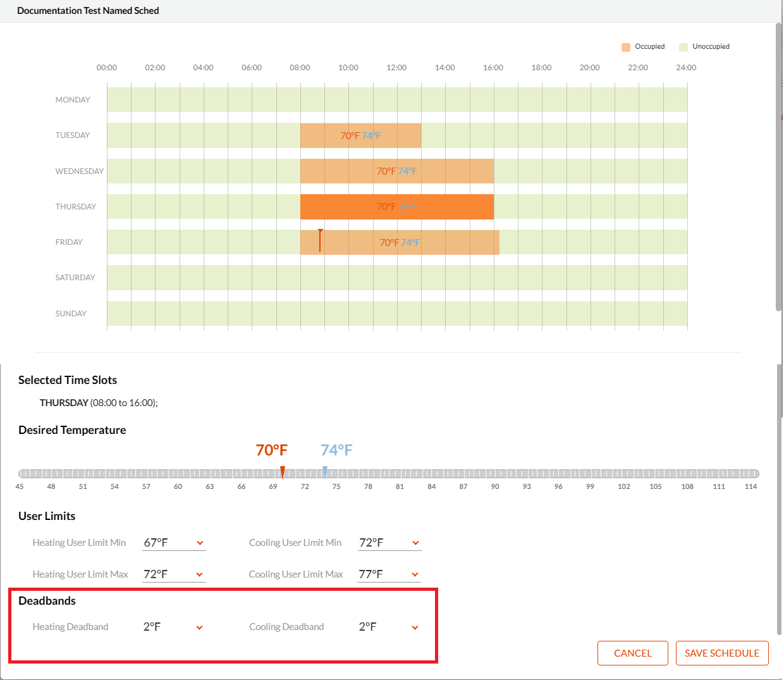Click the Occupied legend swatch
This screenshot has height=680, width=784.
[626, 46]
